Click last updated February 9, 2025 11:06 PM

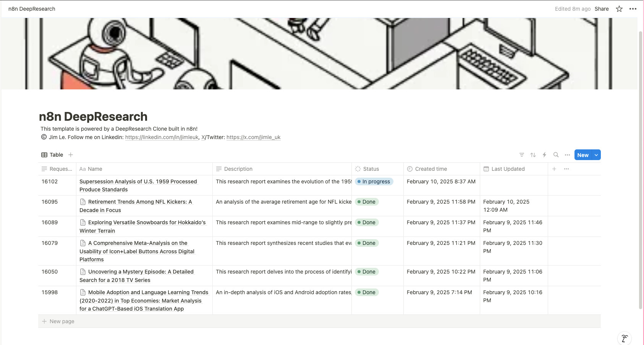coord(513,275)
